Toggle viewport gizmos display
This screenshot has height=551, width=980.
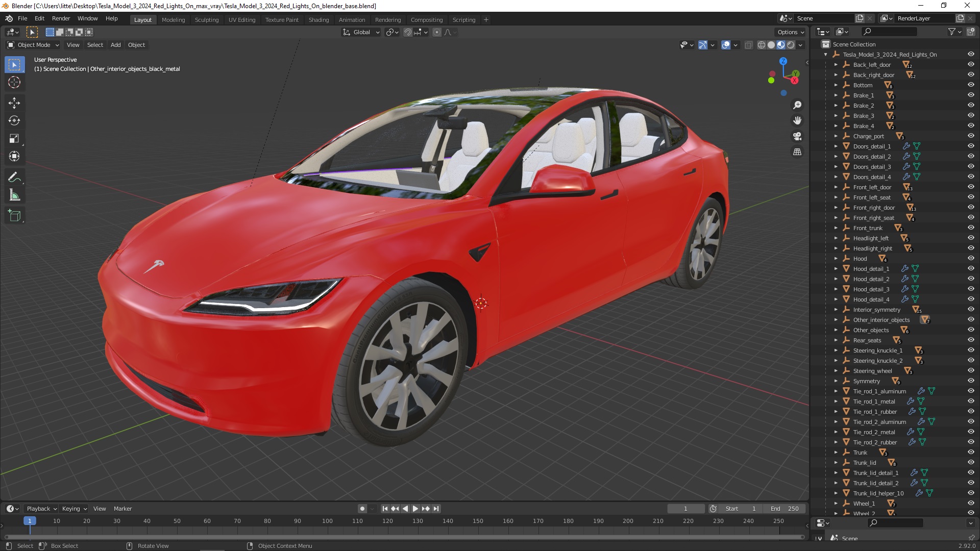click(703, 45)
